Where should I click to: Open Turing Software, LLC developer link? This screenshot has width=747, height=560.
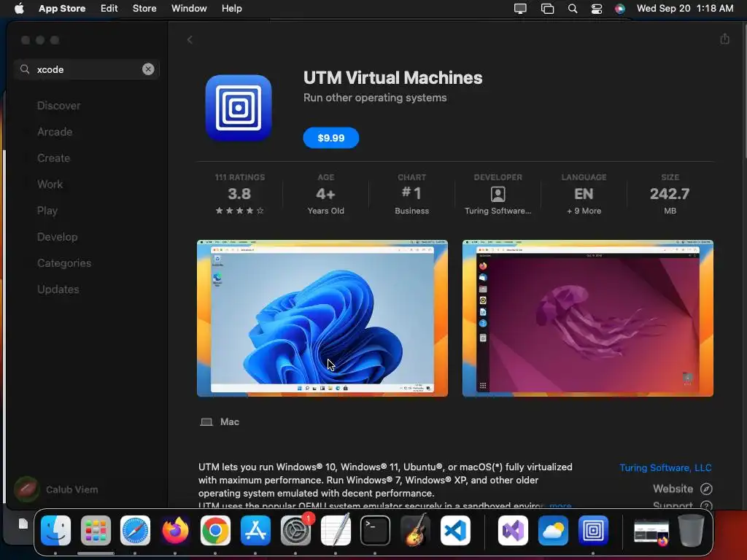click(665, 467)
